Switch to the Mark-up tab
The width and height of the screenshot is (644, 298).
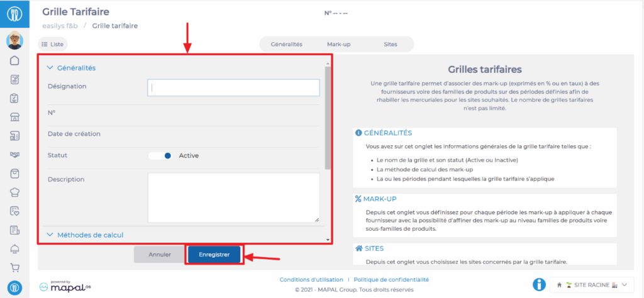coord(340,45)
